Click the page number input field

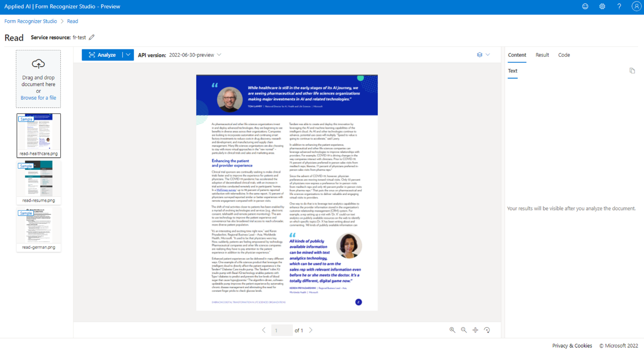click(281, 330)
